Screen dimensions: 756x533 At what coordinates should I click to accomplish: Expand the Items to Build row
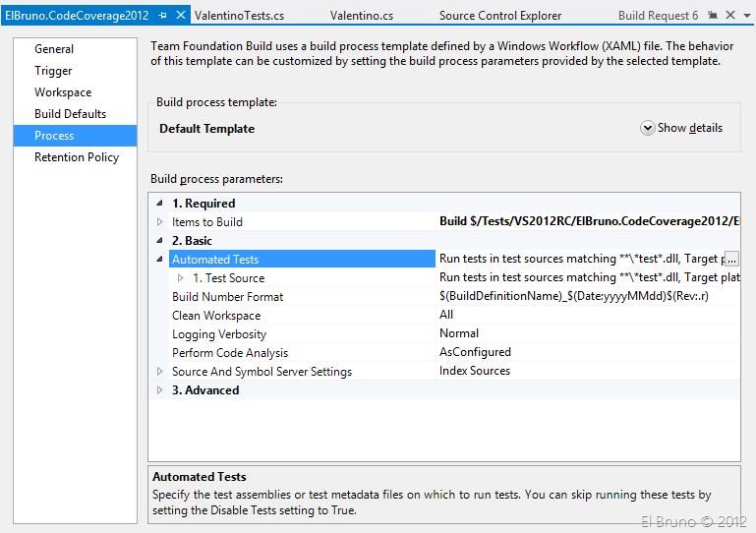click(x=159, y=222)
